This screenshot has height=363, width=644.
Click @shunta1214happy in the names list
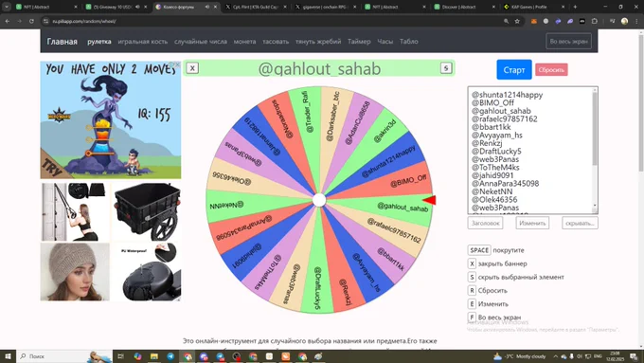[508, 95]
